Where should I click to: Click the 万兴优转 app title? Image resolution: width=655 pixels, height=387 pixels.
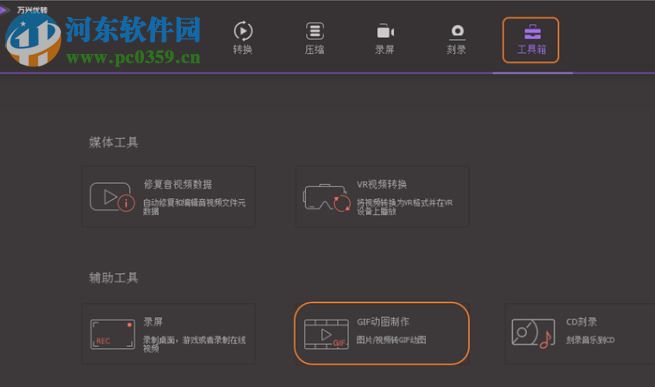[x=33, y=9]
